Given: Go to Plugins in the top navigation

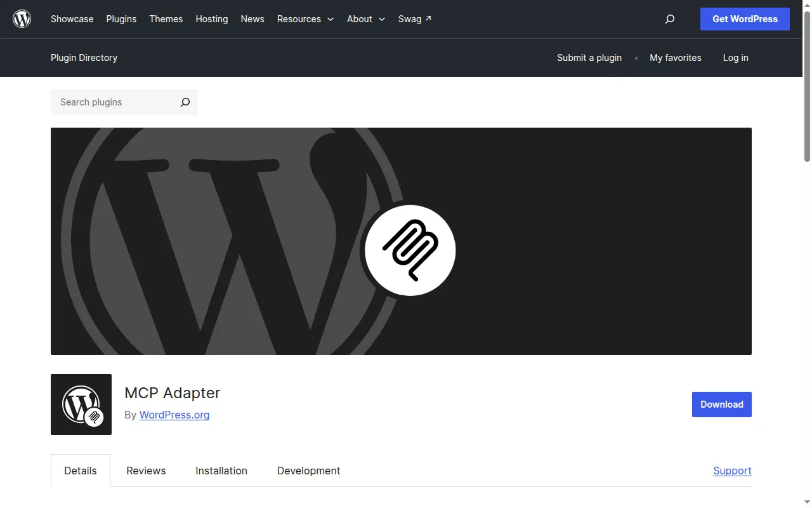Looking at the screenshot, I should pyautogui.click(x=121, y=19).
